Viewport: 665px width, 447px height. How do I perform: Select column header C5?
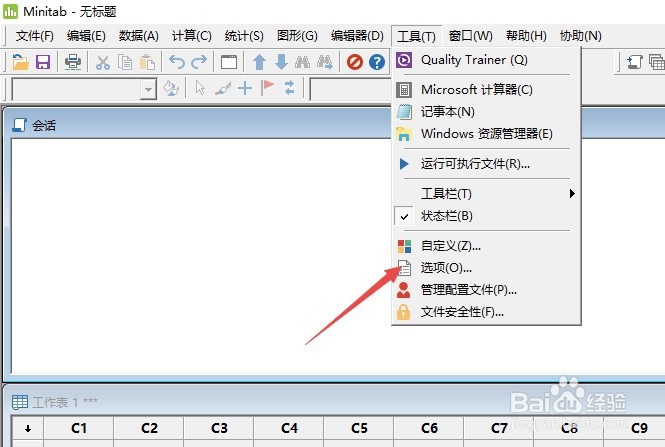point(359,428)
